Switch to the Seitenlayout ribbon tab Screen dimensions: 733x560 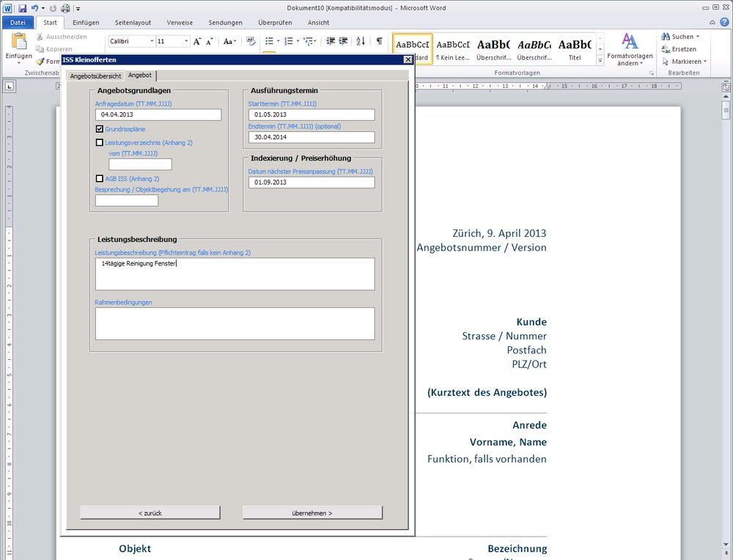click(133, 23)
